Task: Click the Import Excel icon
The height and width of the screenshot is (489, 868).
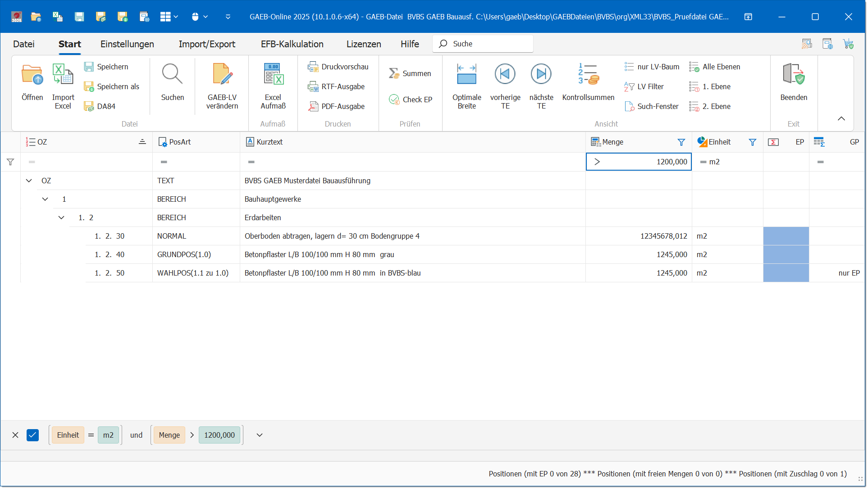Action: pos(63,75)
